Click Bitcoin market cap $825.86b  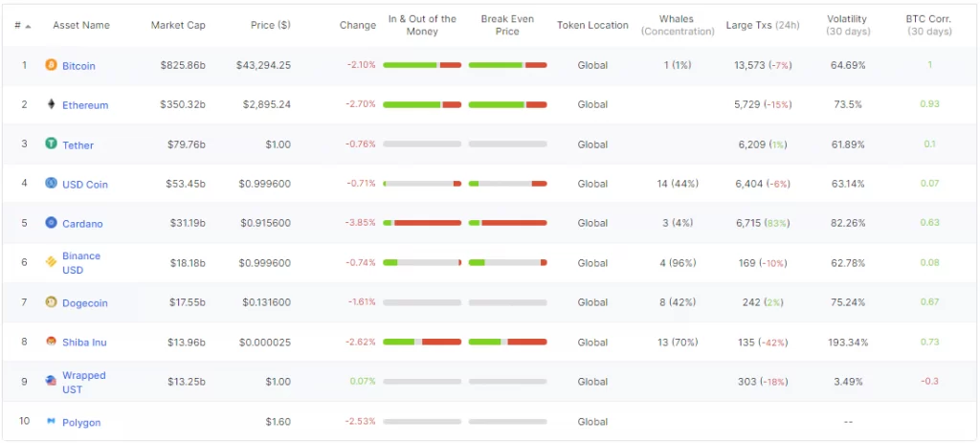(182, 65)
